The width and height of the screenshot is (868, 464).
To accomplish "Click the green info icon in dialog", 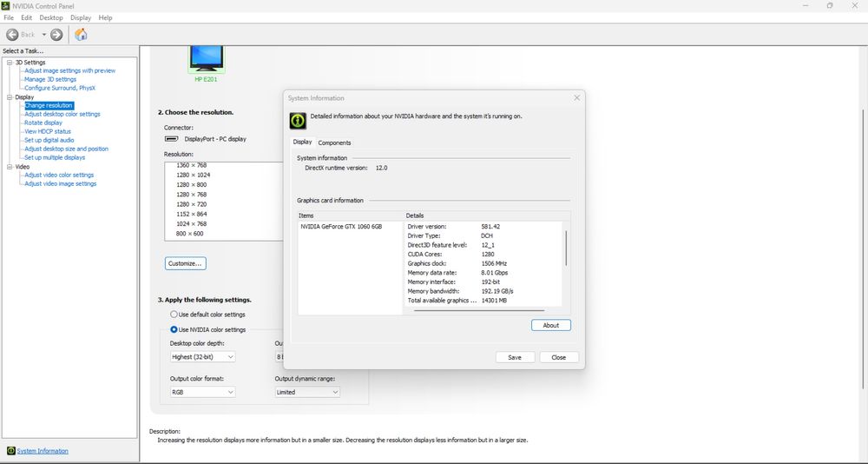I will pos(298,120).
